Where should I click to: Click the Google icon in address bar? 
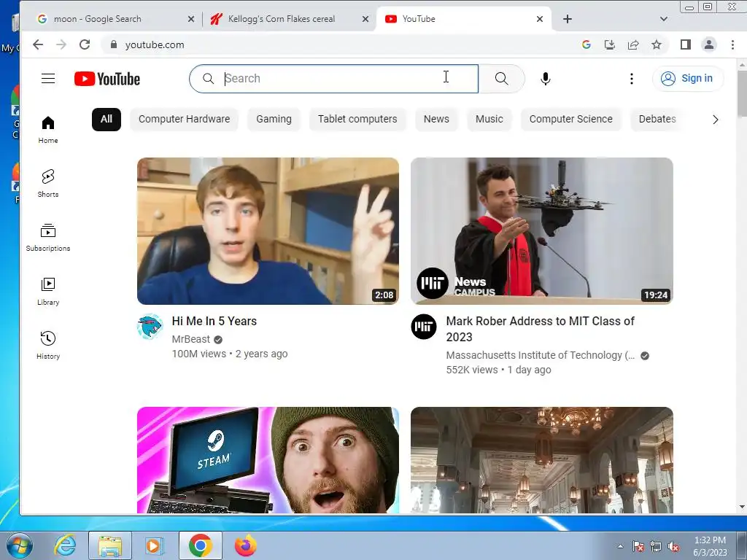[x=587, y=44]
